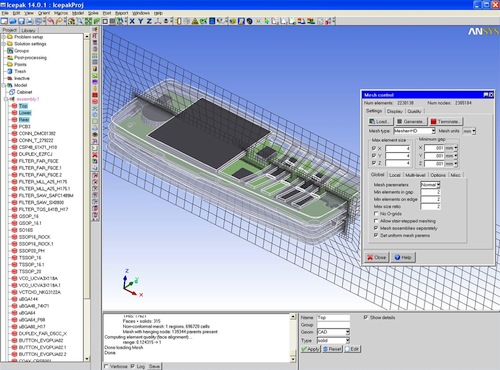Click the Home position view icon
The width and height of the screenshot is (500, 370).
click(x=71, y=21)
